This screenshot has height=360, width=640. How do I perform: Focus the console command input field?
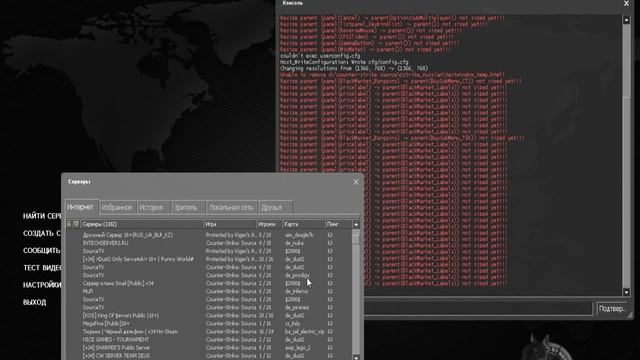478,309
